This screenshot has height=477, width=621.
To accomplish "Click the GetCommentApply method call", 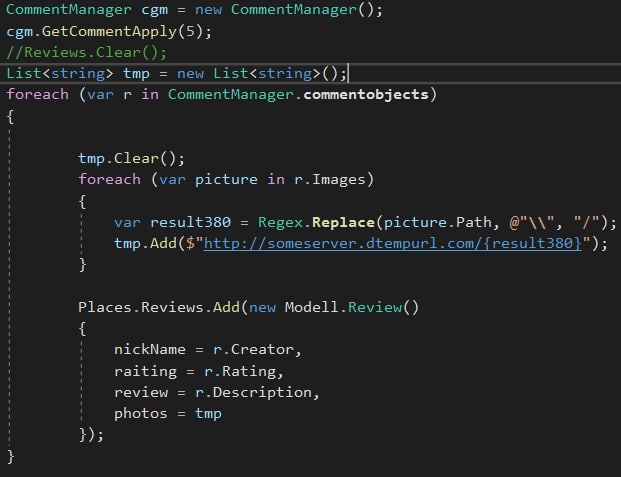I will (x=109, y=31).
